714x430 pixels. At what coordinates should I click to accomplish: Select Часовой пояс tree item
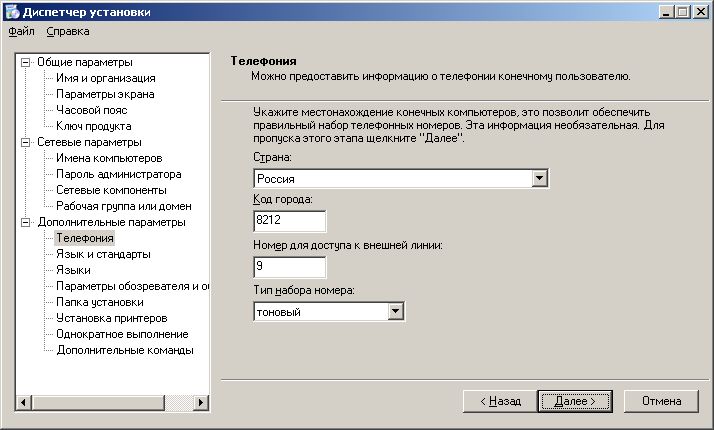(x=94, y=110)
